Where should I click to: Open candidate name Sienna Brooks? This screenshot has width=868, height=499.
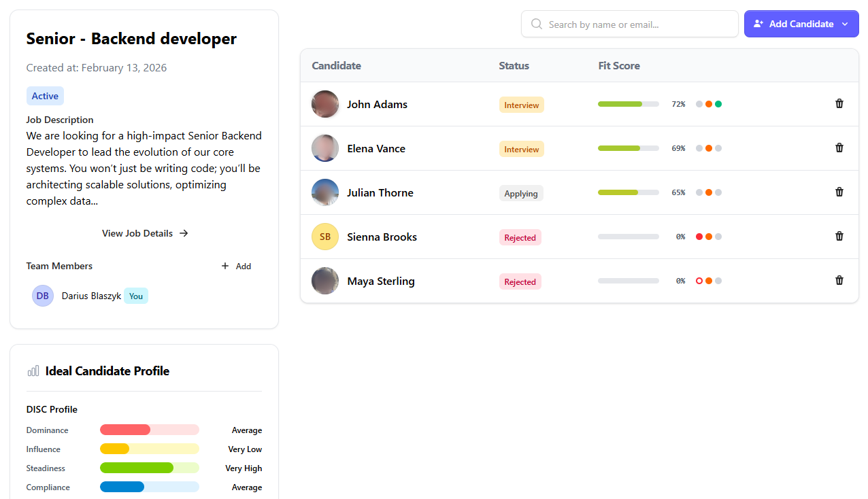[x=382, y=237]
